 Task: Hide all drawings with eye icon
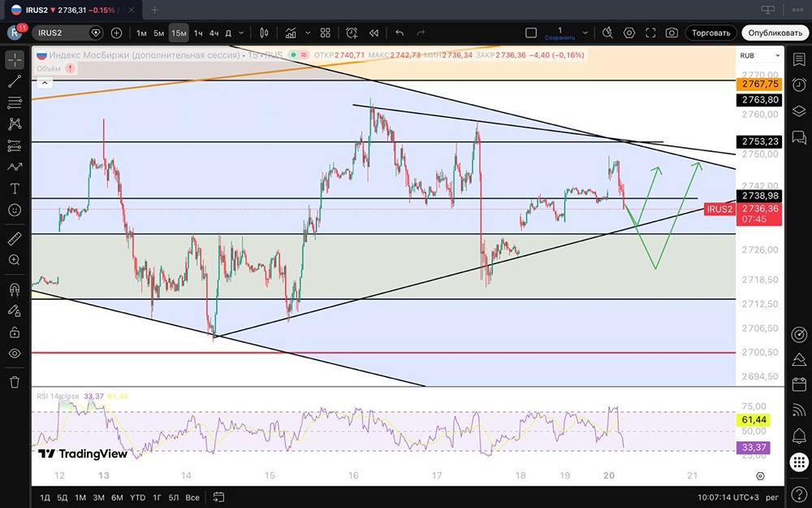coord(15,354)
